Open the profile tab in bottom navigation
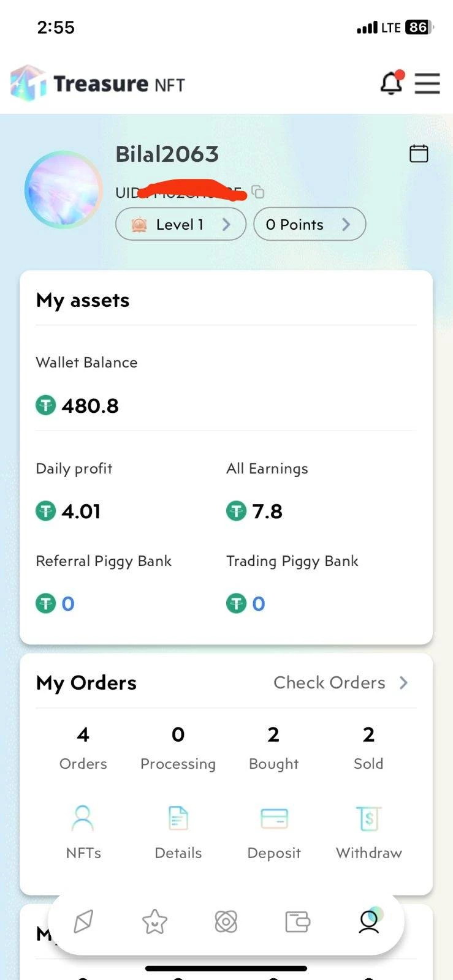 pos(370,921)
